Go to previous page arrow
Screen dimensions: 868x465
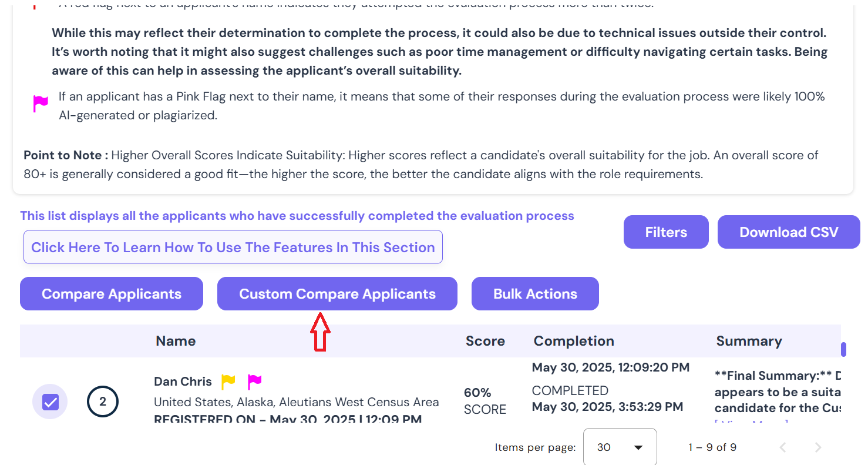(x=782, y=447)
